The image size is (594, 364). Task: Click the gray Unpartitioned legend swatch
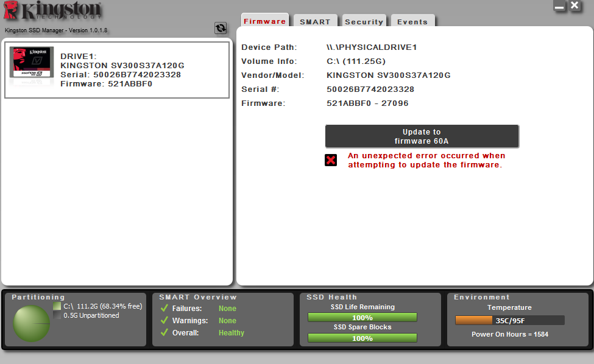(57, 315)
